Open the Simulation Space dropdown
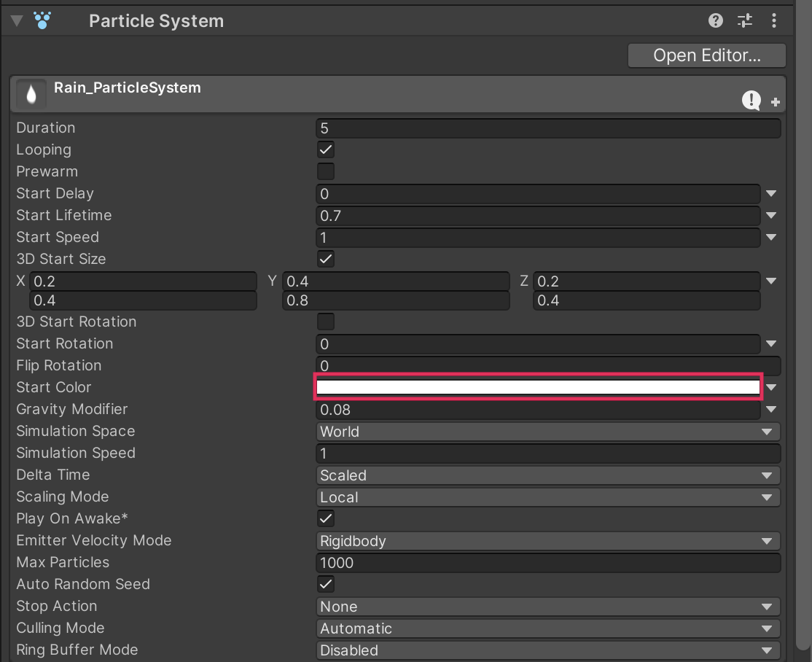 coord(547,432)
